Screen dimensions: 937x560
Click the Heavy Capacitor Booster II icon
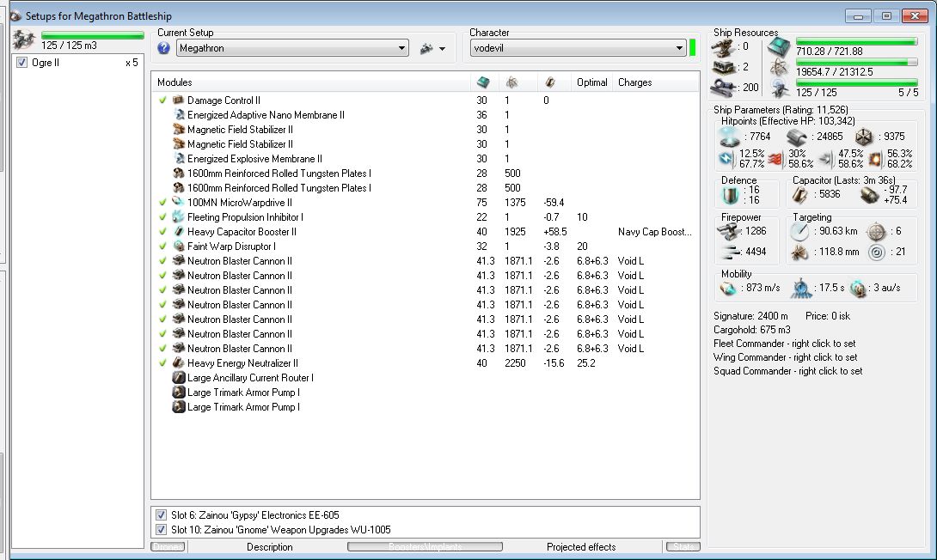(178, 232)
